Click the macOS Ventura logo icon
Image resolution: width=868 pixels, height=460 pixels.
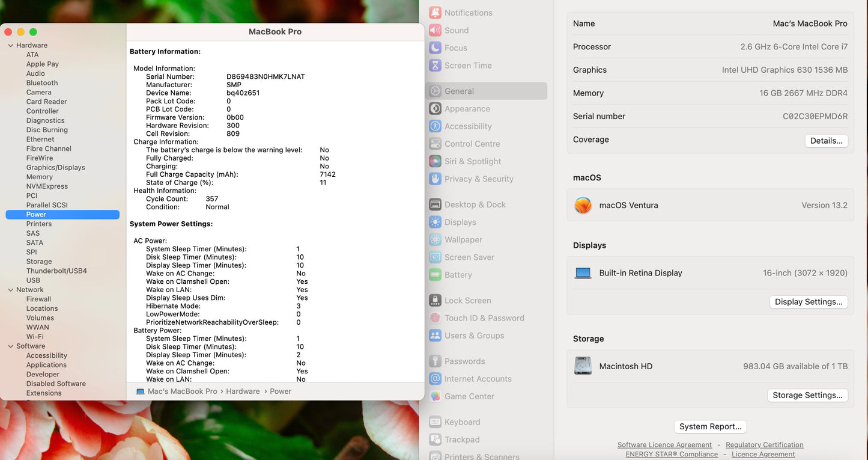pos(583,205)
